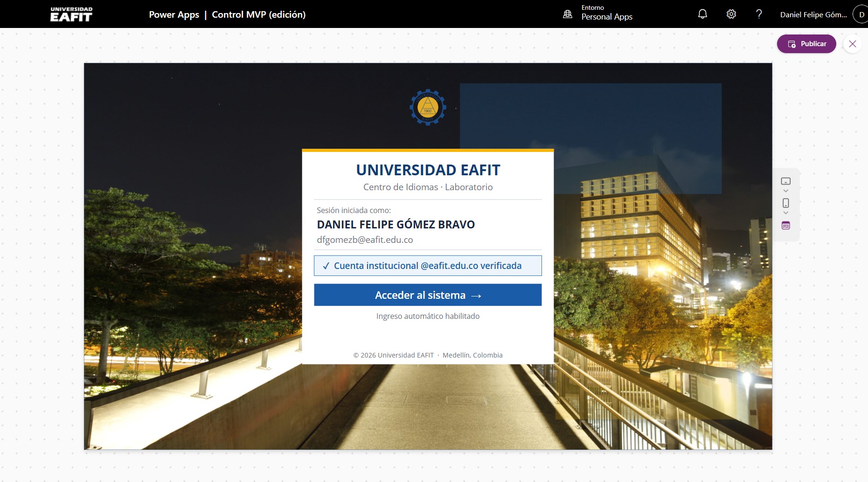Click the Universidad EAFIT logo in header

71,14
